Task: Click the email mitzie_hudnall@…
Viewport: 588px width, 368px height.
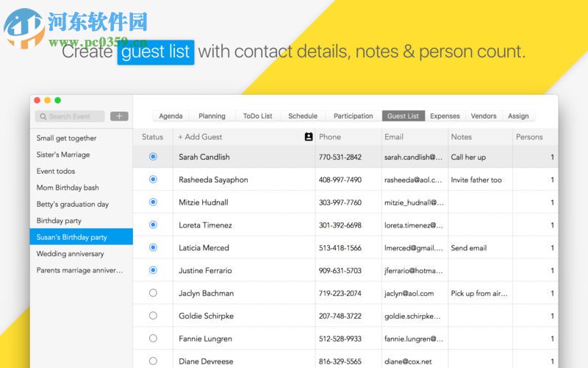Action: [414, 203]
